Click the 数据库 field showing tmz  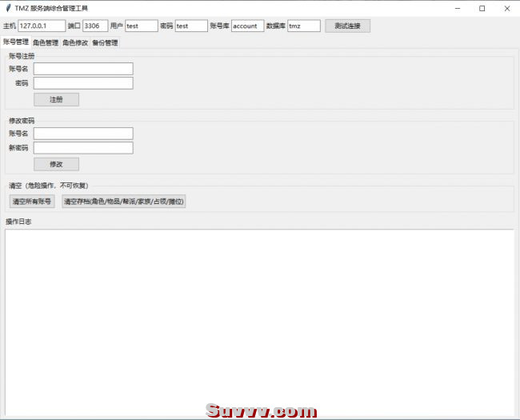pyautogui.click(x=304, y=26)
